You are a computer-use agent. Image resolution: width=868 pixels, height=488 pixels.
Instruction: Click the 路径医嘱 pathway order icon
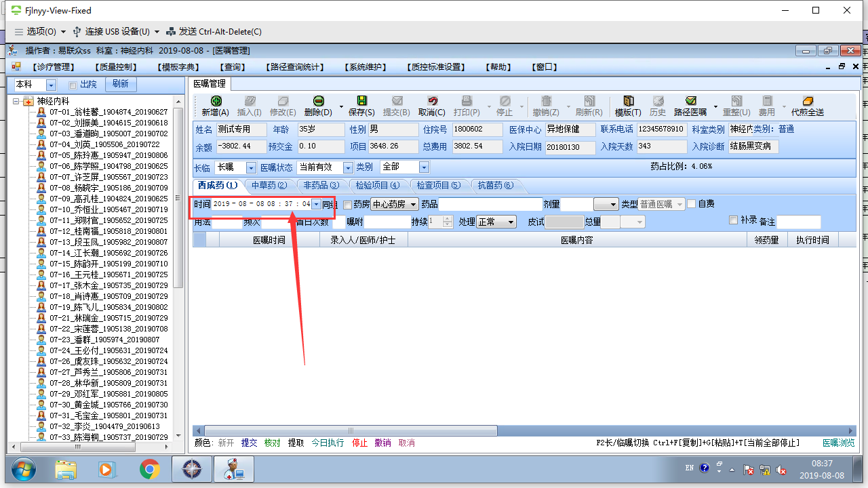click(x=690, y=101)
